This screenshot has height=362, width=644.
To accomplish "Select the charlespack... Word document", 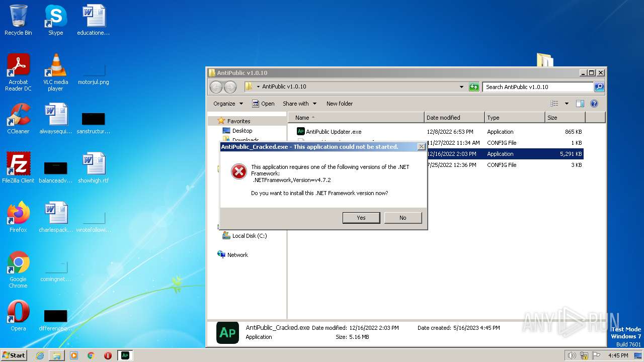I will [x=55, y=217].
